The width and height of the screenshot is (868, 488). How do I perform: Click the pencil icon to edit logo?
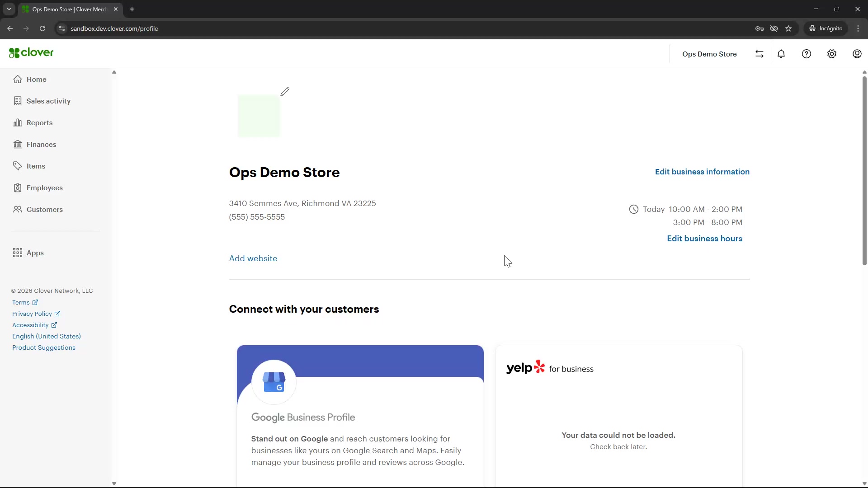284,92
